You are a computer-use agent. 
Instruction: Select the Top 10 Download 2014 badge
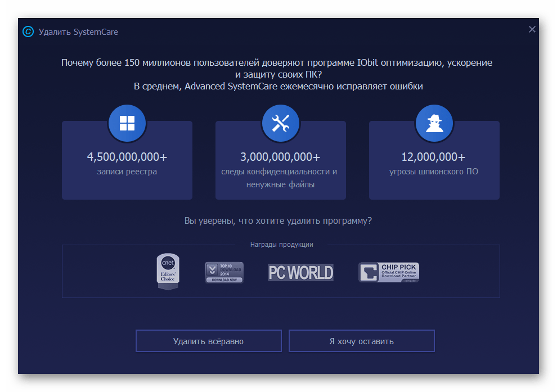point(224,272)
